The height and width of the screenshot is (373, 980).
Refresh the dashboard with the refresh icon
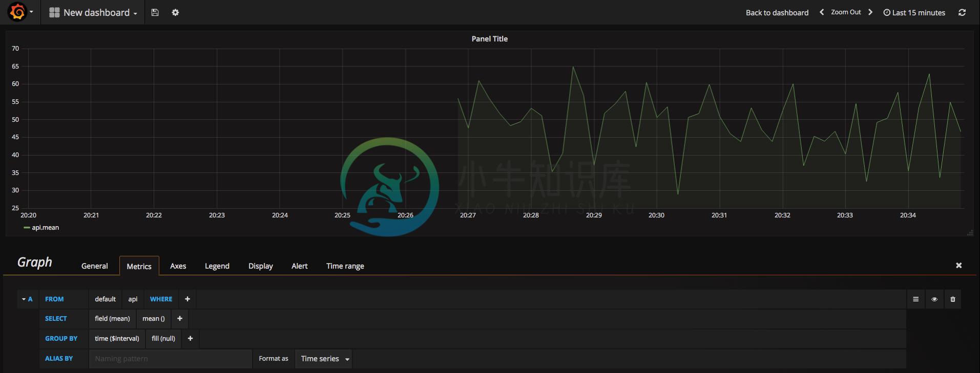[962, 12]
